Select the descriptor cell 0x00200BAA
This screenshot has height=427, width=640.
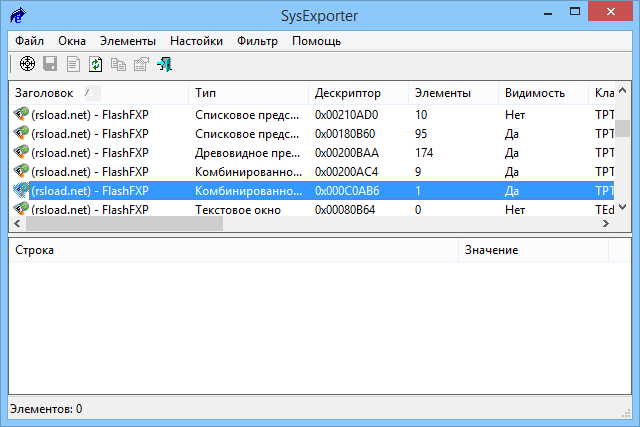(347, 153)
